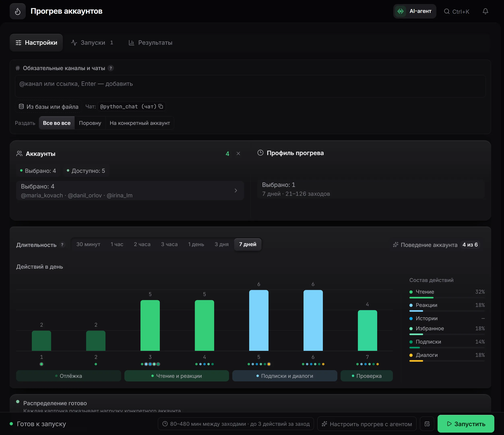Open notifications bell icon
This screenshot has height=435, width=504.
click(485, 11)
